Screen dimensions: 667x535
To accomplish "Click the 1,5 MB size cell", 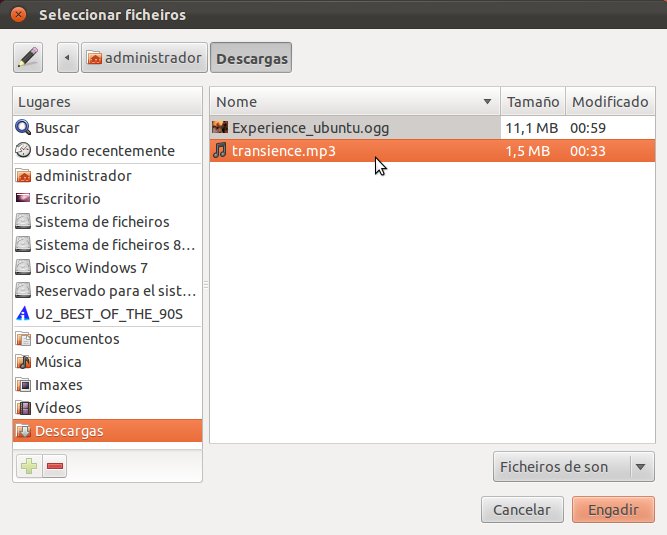I will [x=527, y=151].
